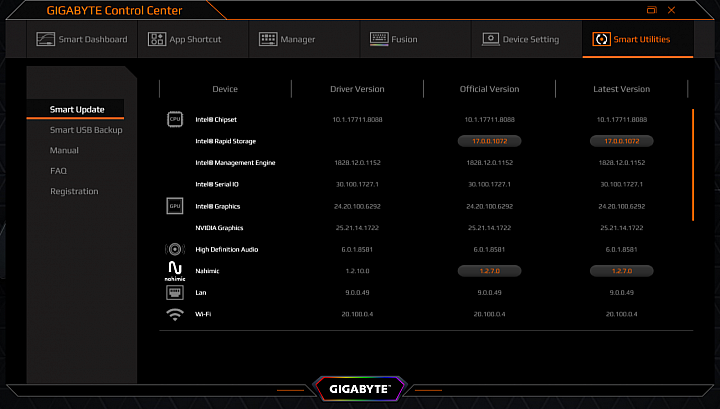Click the Device column header
Image resolution: width=720 pixels, height=409 pixels.
[225, 89]
